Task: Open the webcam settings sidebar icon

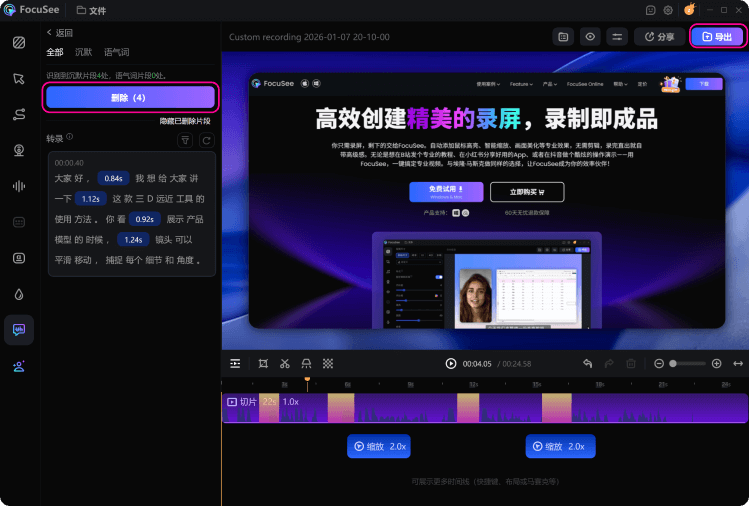Action: (x=19, y=151)
